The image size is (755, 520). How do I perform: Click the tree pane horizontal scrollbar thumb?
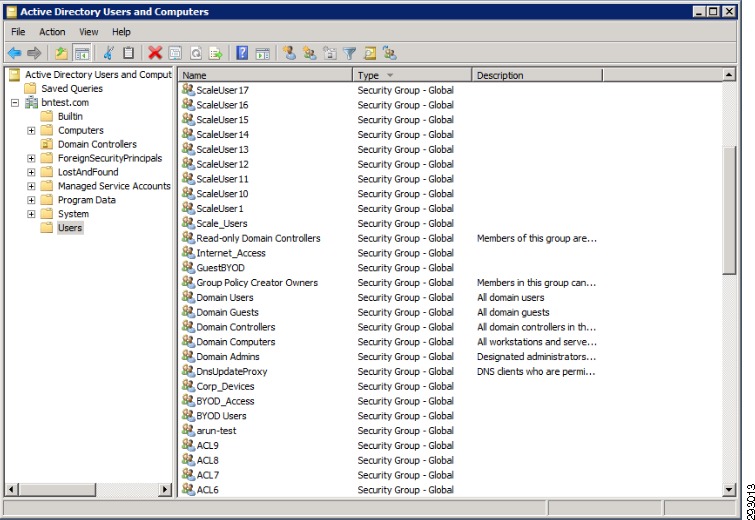coord(57,490)
